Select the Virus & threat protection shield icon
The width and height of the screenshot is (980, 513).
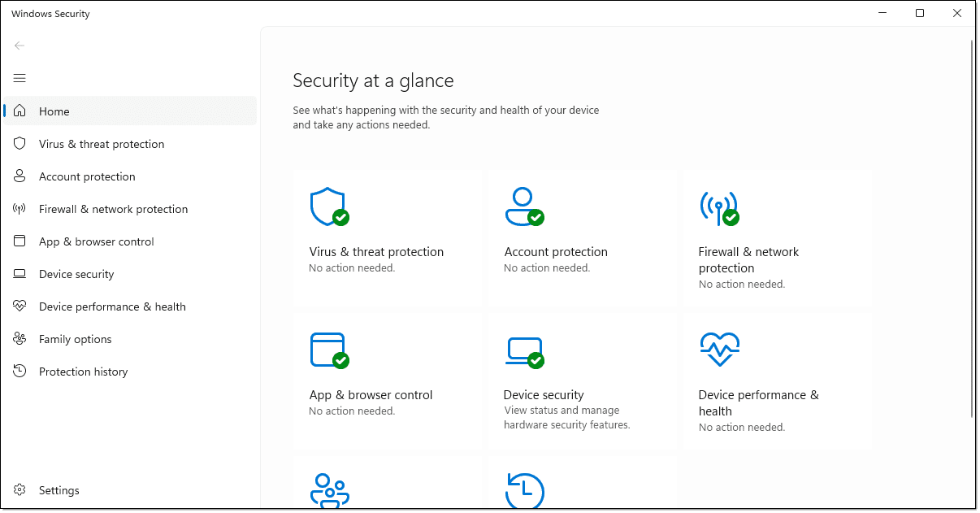328,206
